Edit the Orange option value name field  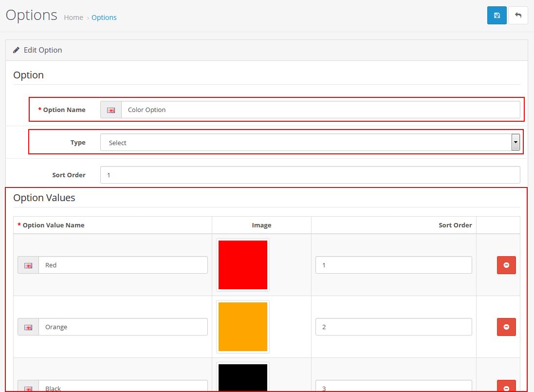(x=123, y=327)
